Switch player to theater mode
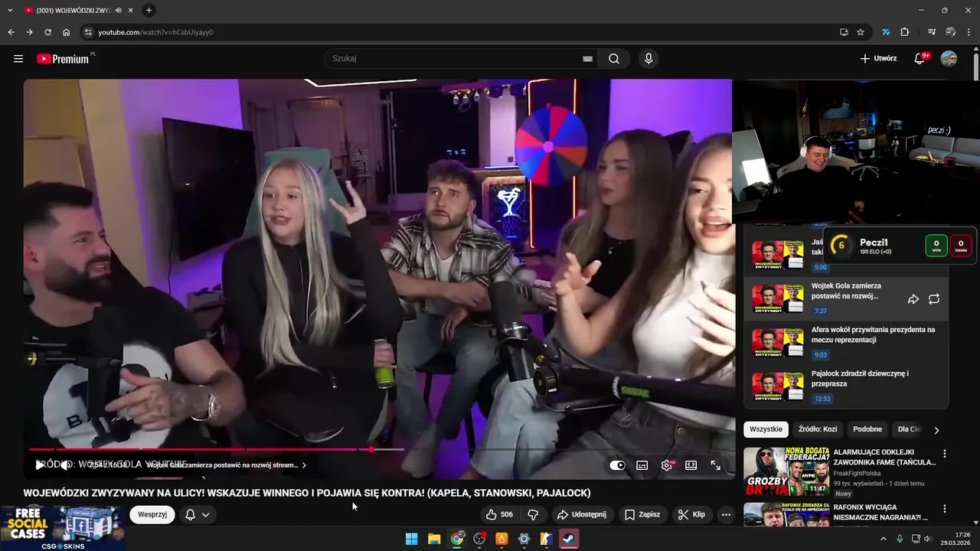This screenshot has height=551, width=980. point(691,465)
